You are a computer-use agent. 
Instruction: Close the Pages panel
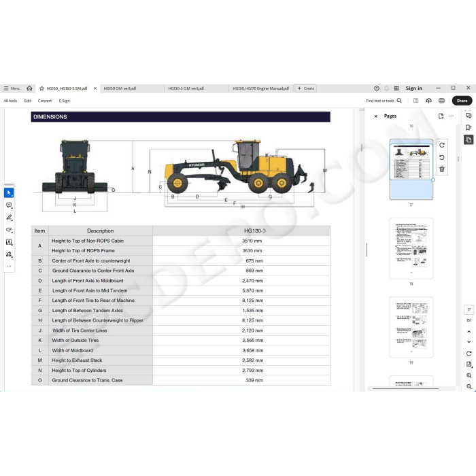point(376,116)
